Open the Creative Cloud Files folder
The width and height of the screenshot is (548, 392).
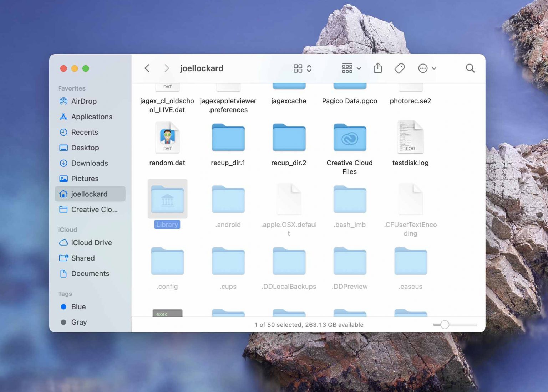350,138
